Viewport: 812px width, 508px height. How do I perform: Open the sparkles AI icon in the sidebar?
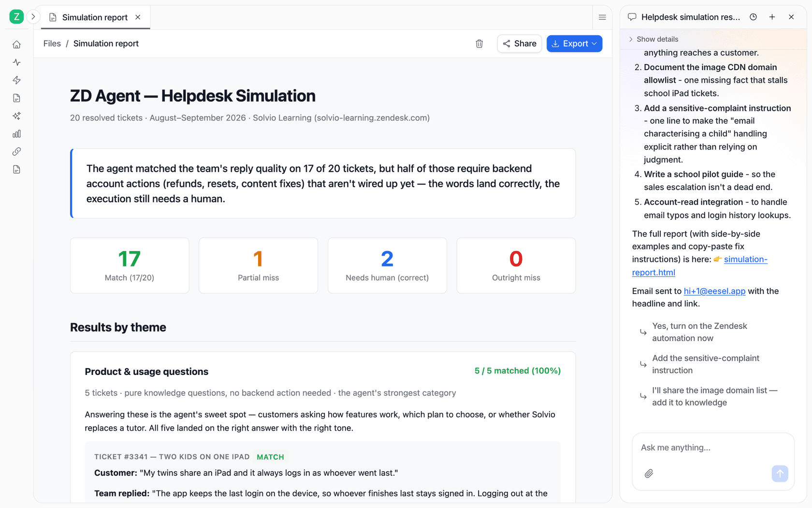pos(16,116)
